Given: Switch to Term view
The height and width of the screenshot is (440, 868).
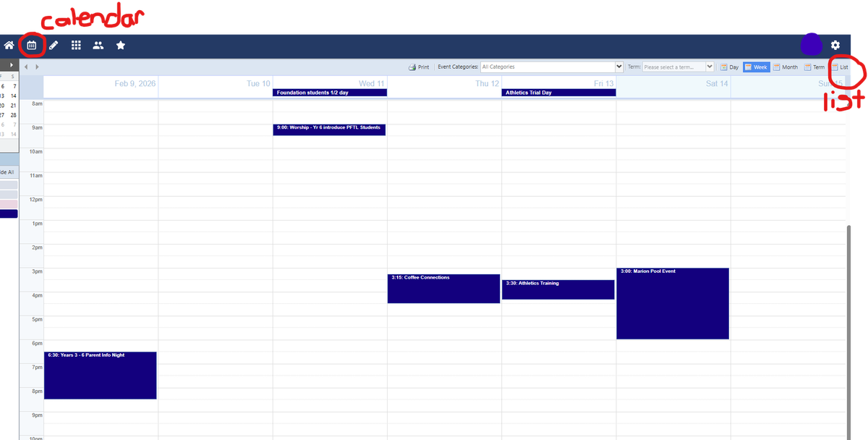Looking at the screenshot, I should [x=814, y=67].
